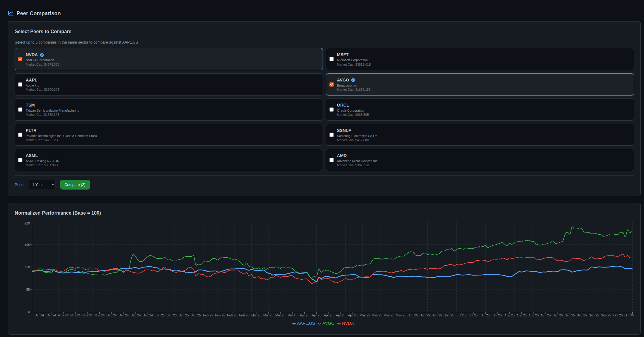Click the red NVDA legend marker
644x337 pixels.
[x=339, y=323]
